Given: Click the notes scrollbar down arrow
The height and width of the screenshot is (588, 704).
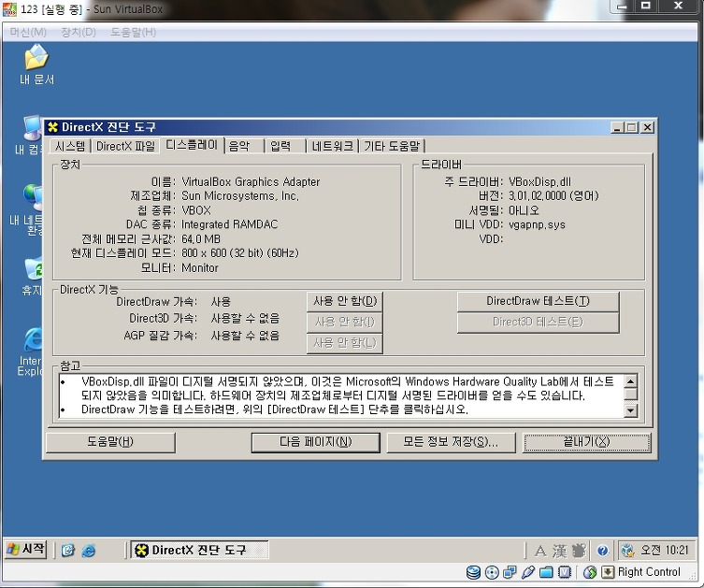Looking at the screenshot, I should click(631, 410).
